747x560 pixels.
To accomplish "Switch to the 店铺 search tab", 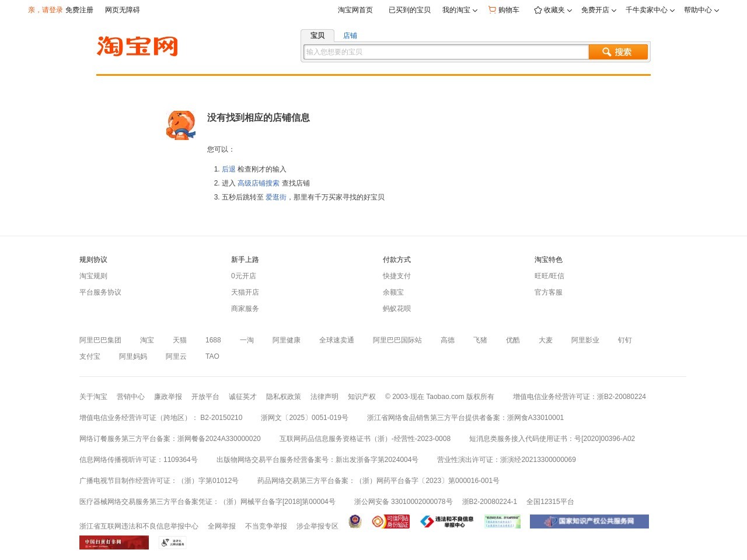I will point(350,36).
